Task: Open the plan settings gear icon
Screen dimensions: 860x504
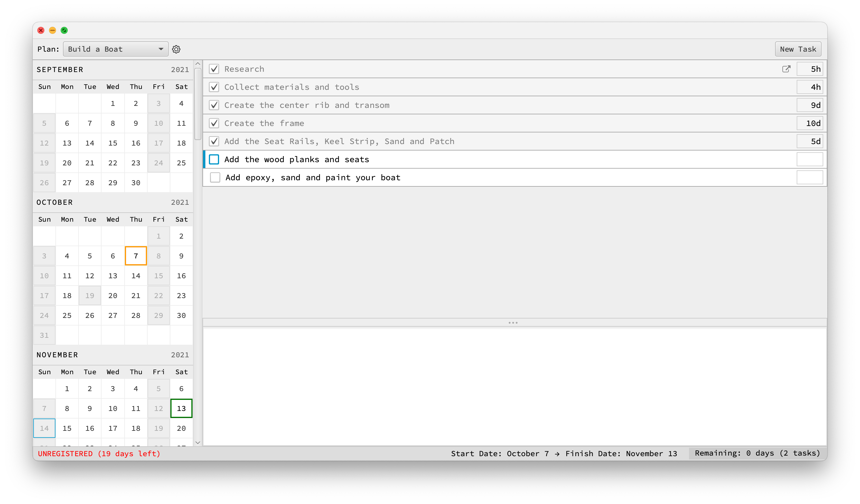Action: click(176, 49)
